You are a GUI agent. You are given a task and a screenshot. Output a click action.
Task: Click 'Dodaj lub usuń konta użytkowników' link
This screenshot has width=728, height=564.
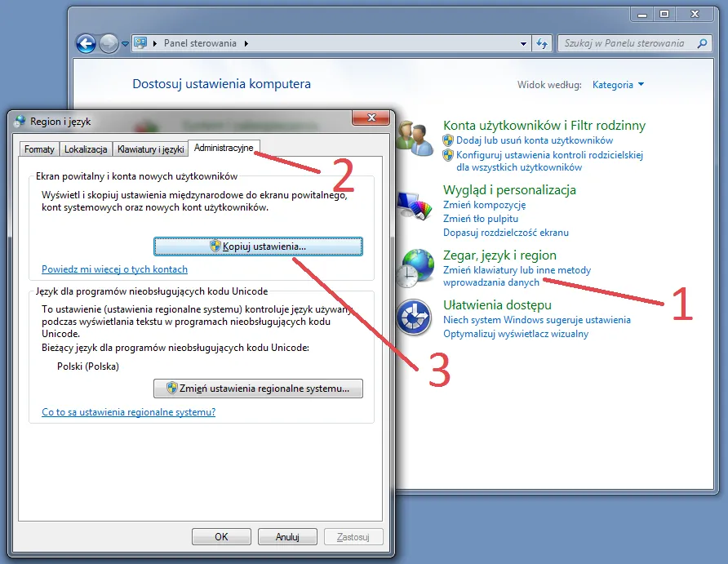coord(535,140)
